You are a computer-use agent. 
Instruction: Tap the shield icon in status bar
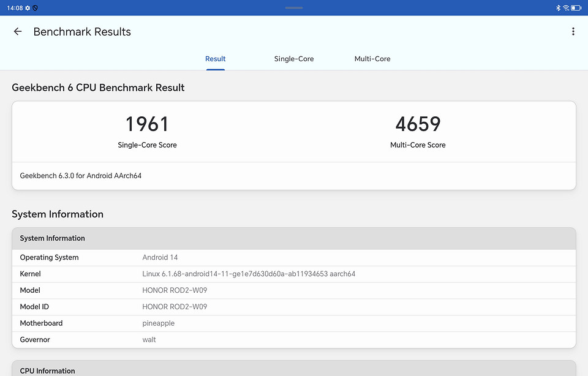pos(36,8)
